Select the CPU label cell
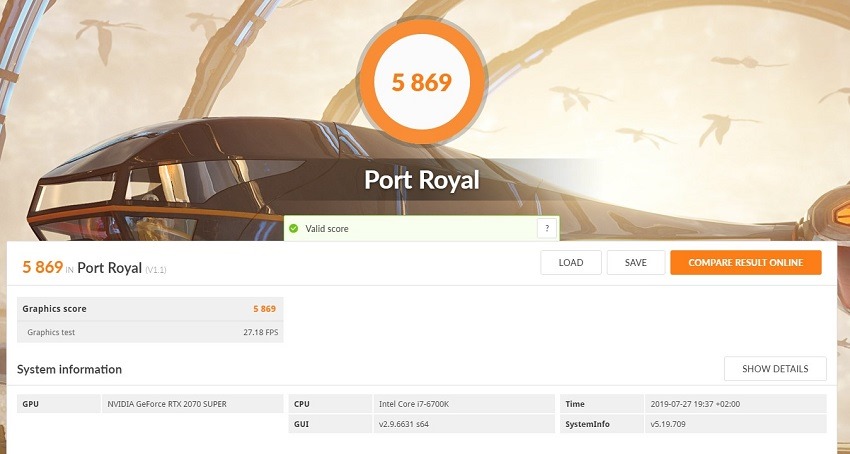The height and width of the screenshot is (454, 850). 330,404
